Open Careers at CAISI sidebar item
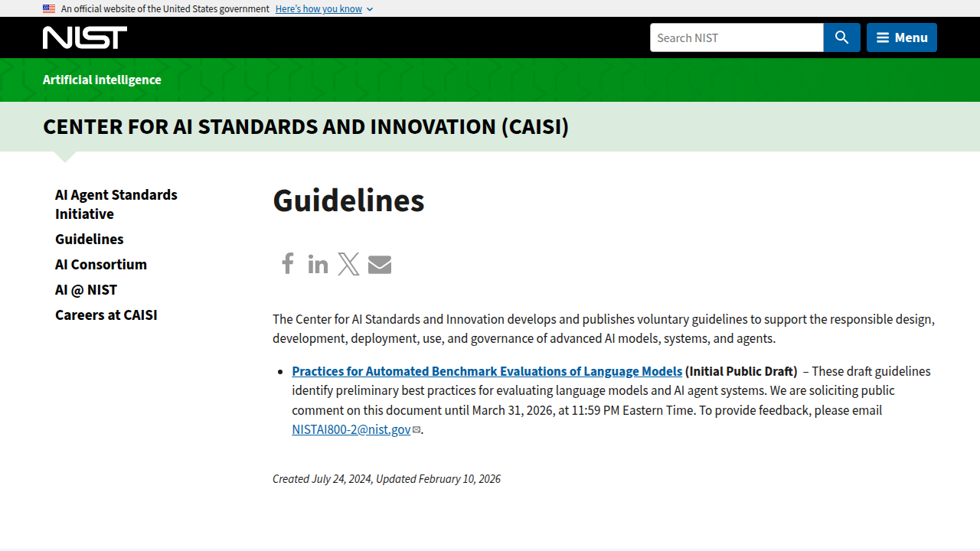980x551 pixels. pos(106,315)
